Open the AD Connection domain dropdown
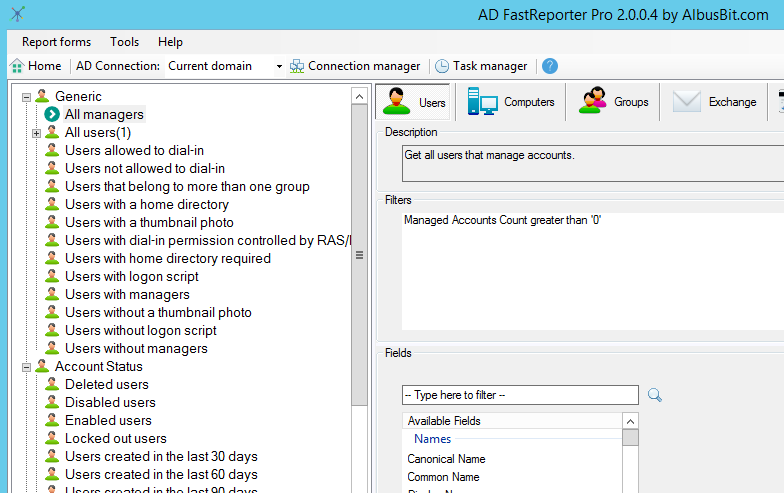The width and height of the screenshot is (784, 493). pos(279,66)
